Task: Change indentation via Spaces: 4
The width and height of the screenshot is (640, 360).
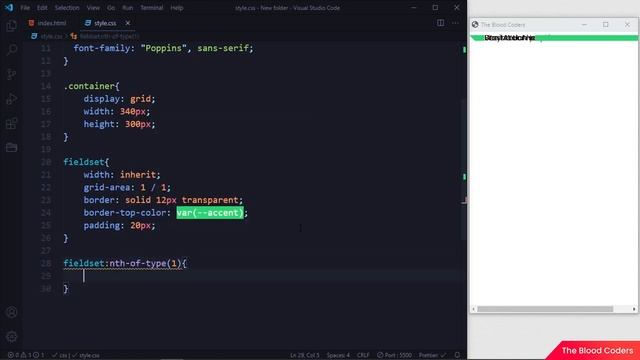Action: [338, 355]
